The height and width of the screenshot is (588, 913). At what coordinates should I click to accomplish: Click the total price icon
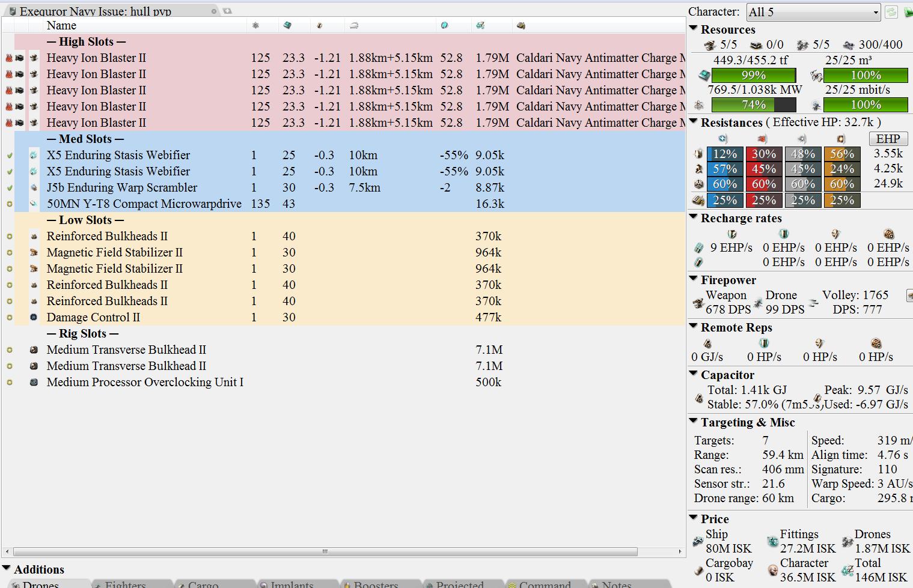pyautogui.click(x=847, y=571)
